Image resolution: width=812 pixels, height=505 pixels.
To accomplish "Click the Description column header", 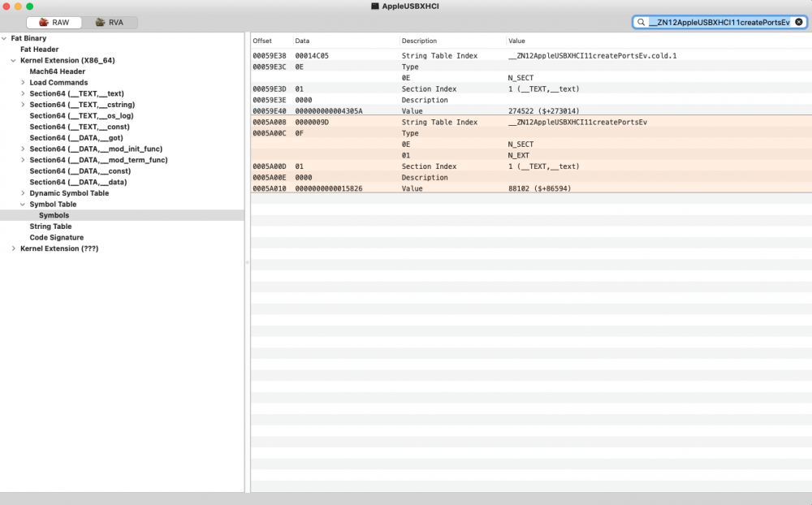I will (452, 41).
